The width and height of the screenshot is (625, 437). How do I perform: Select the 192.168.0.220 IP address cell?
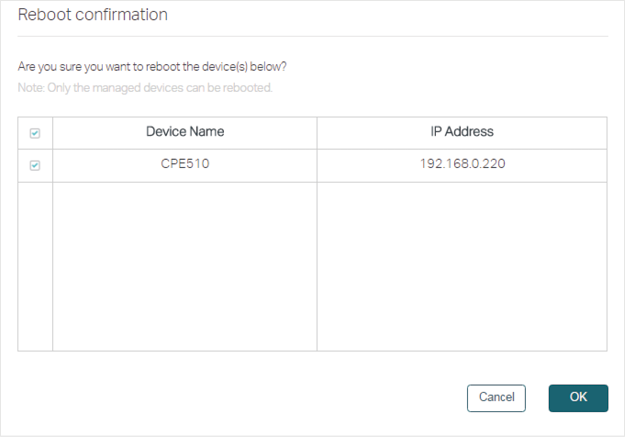click(462, 164)
